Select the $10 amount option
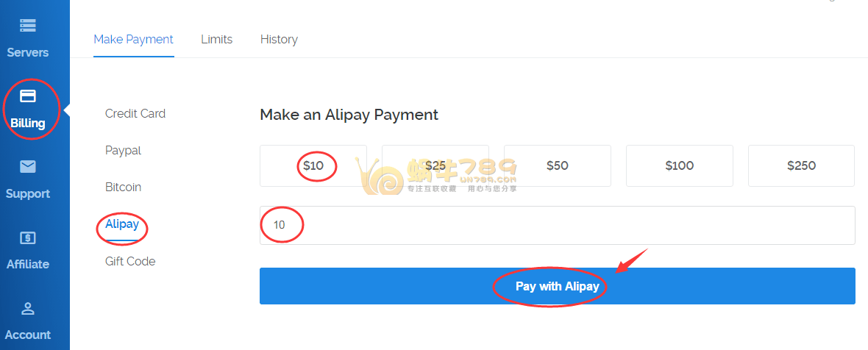Image resolution: width=868 pixels, height=350 pixels. tap(313, 166)
